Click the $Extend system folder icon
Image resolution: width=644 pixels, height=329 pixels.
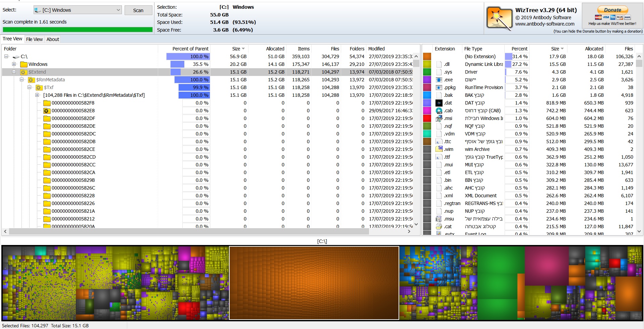tap(24, 72)
